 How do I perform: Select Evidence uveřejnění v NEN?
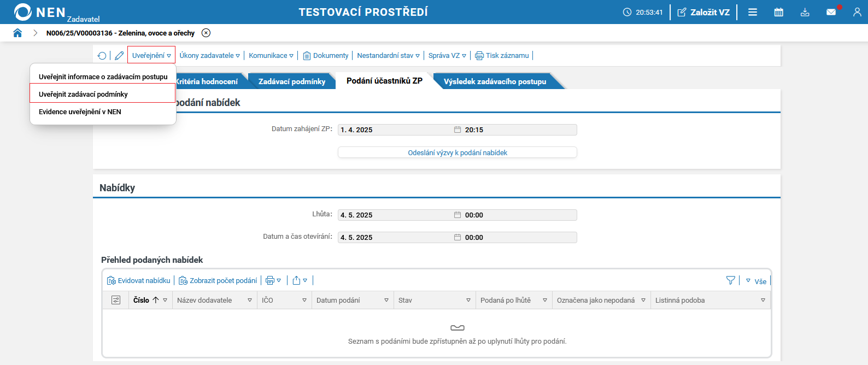click(x=103, y=111)
